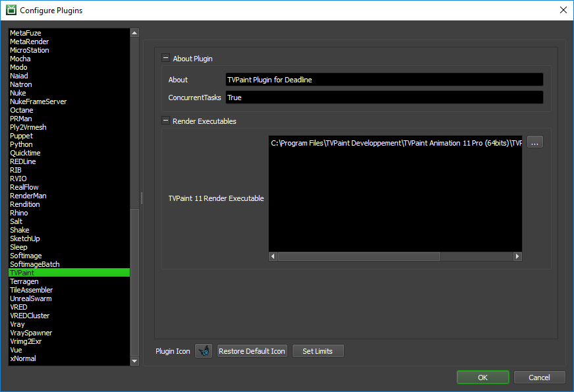This screenshot has width=574, height=392.
Task: Select Vrimg2Exr plugin
Action: (69, 341)
